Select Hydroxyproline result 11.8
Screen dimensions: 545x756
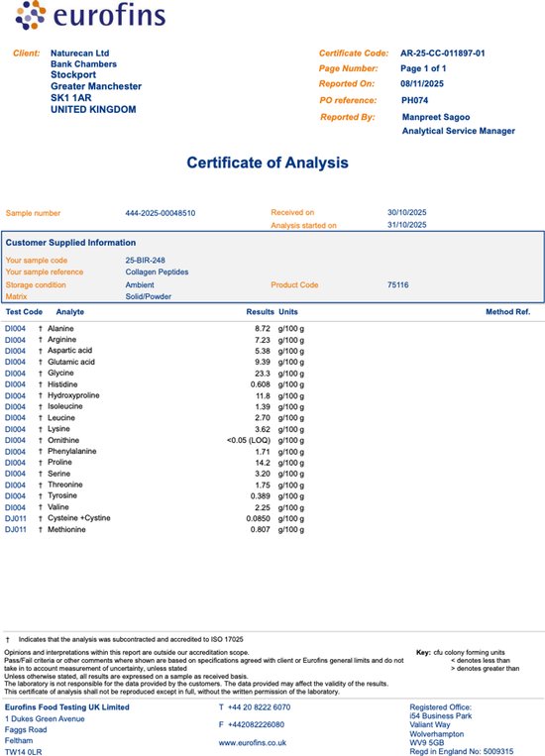point(263,396)
